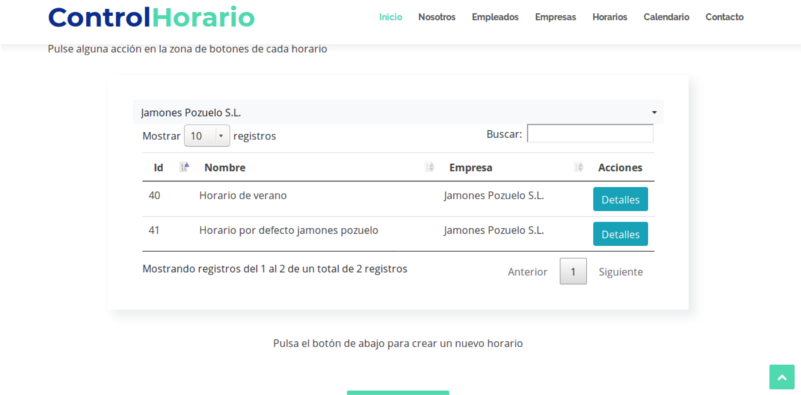This screenshot has height=395, width=801.
Task: Open Detalles for Horario de verano
Action: (620, 199)
